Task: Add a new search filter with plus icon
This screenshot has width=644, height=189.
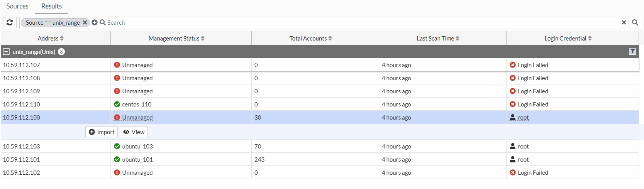Action: (95, 22)
